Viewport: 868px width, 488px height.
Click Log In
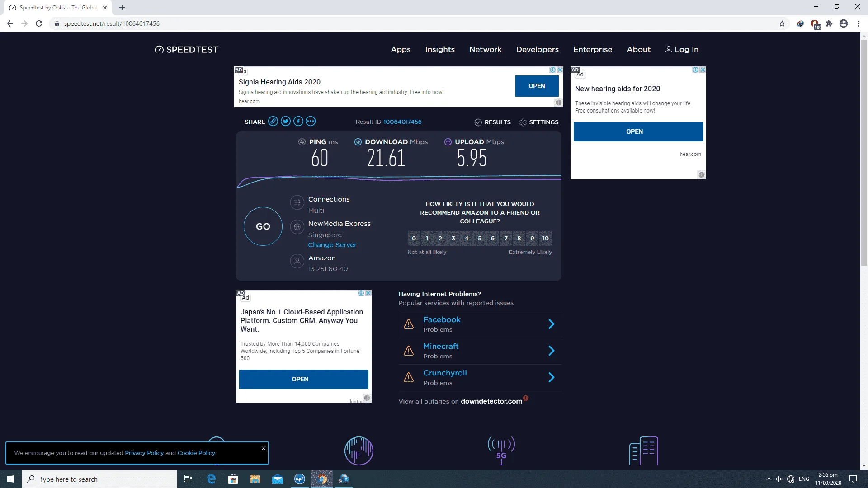point(682,49)
